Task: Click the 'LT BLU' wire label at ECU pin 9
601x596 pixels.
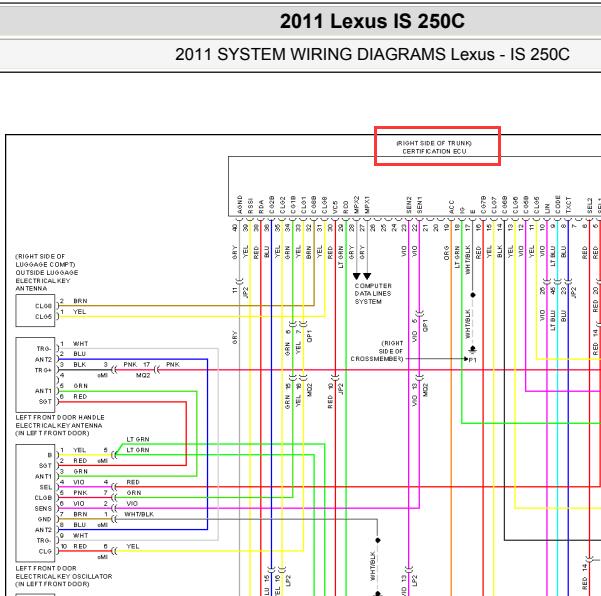Action: tap(552, 256)
